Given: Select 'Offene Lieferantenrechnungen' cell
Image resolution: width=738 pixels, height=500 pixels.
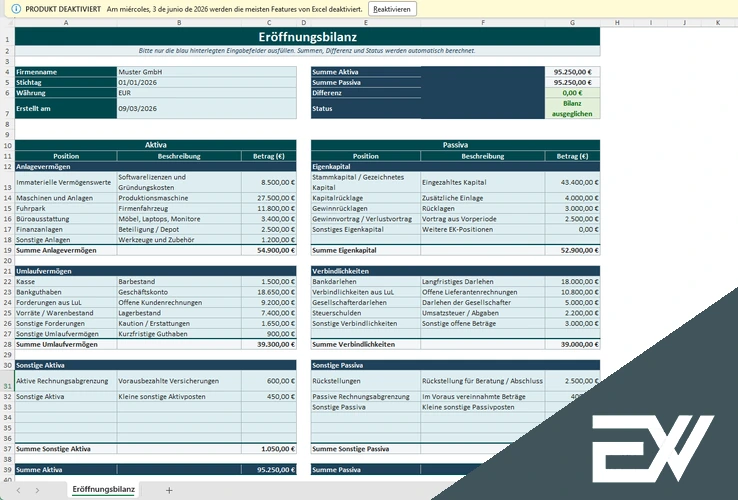Looking at the screenshot, I should [x=482, y=292].
